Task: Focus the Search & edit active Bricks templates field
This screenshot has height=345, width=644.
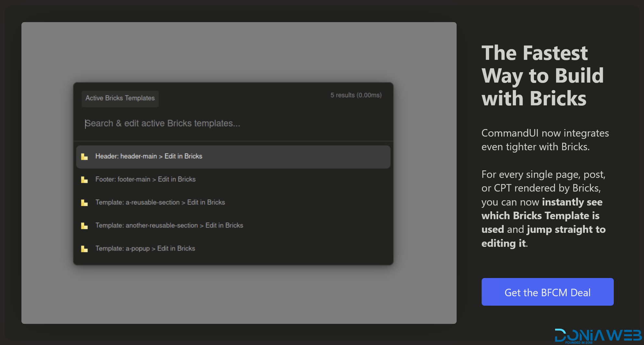Action: point(233,124)
